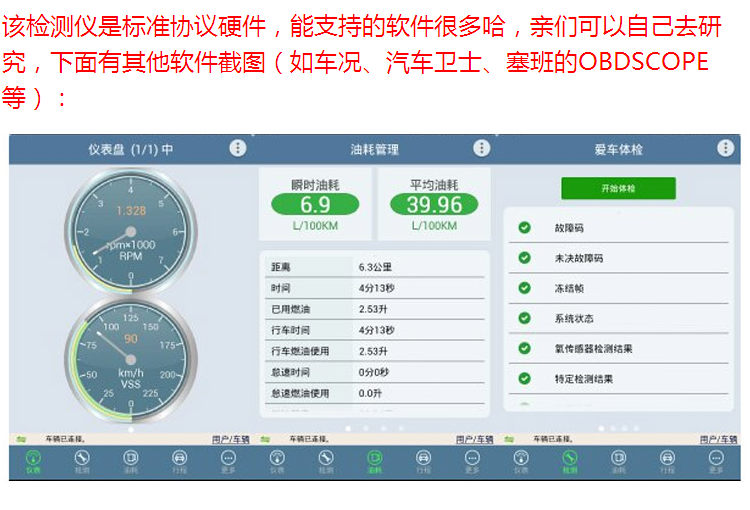Select the 行车时间 row

tap(375, 330)
